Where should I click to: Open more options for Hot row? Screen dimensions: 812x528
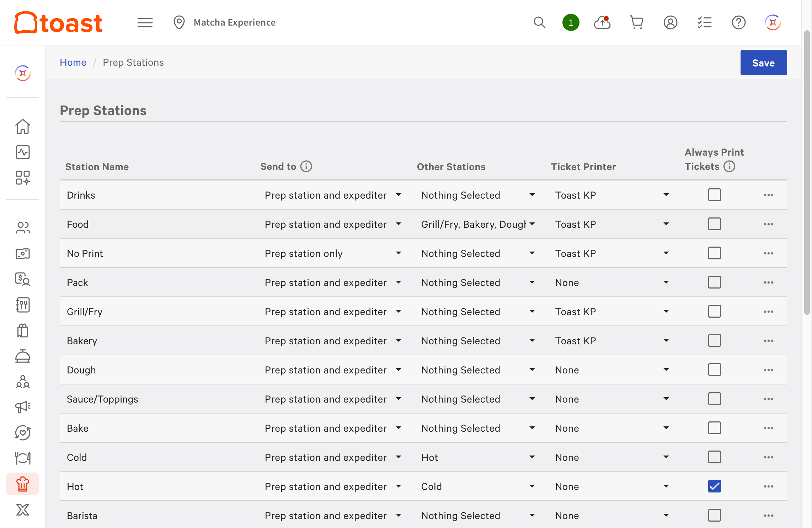768,486
